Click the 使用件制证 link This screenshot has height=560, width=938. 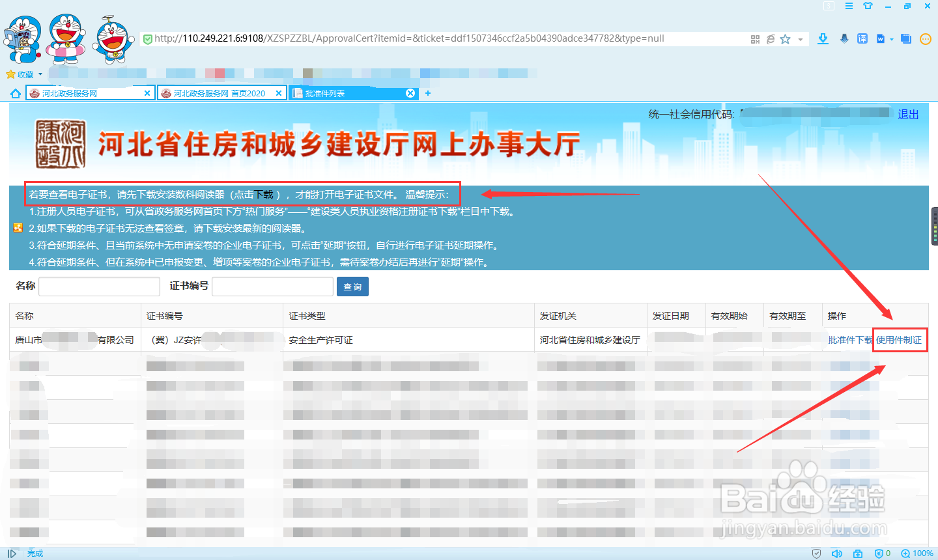coord(900,339)
